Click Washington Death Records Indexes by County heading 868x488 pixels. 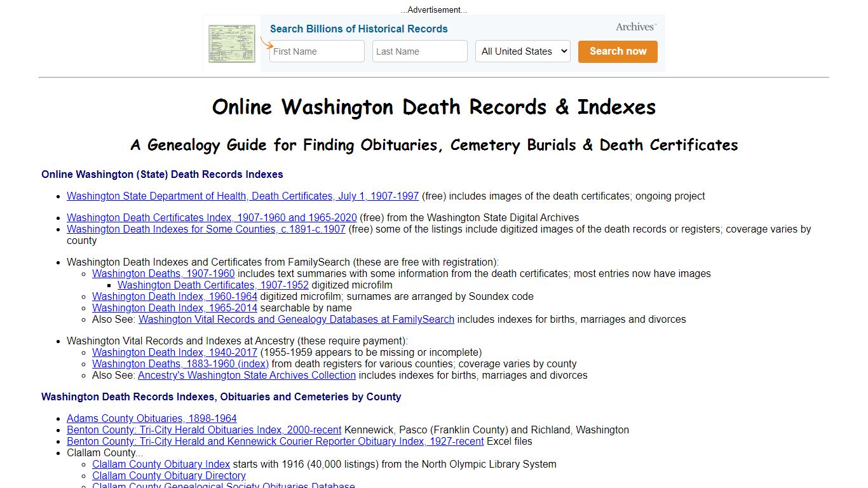point(221,396)
